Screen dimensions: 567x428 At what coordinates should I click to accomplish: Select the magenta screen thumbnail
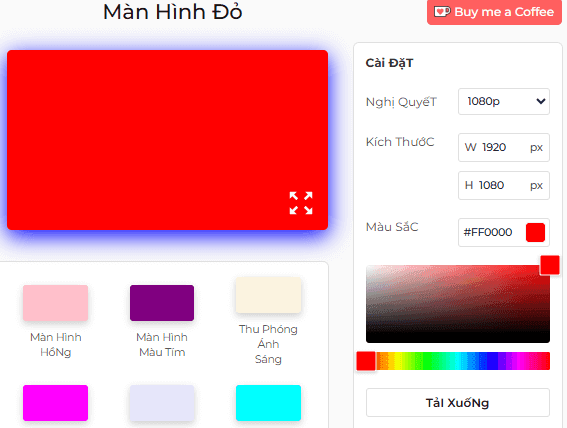[x=55, y=403]
